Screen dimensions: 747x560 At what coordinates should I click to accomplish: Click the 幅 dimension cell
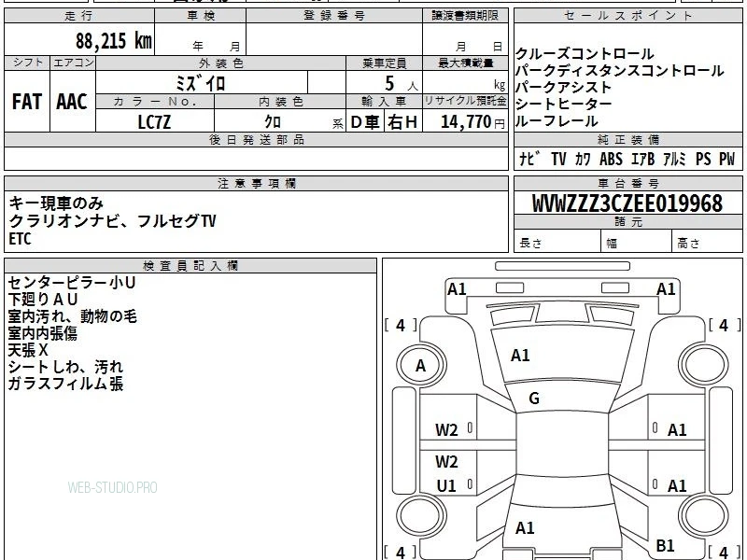[x=637, y=241]
